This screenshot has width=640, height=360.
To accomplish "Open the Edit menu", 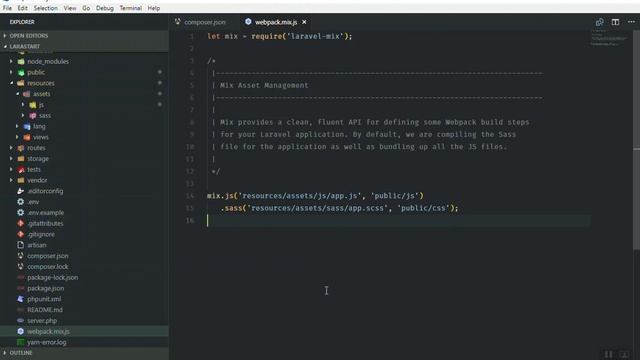I will (22, 8).
